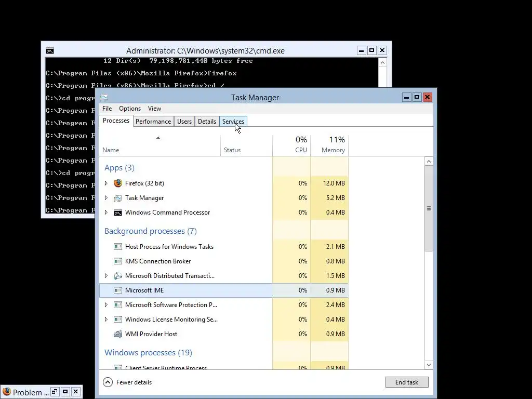Click the Windows License Monitoring icon

click(x=118, y=320)
